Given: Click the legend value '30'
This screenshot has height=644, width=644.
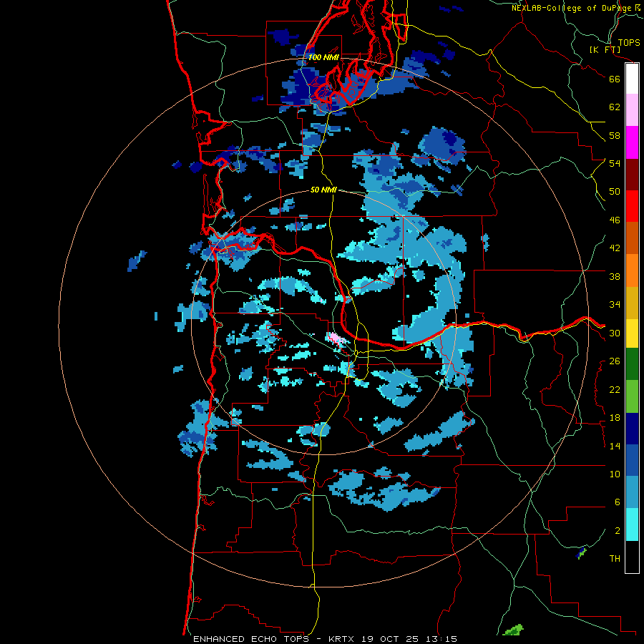Looking at the screenshot, I should point(615,333).
